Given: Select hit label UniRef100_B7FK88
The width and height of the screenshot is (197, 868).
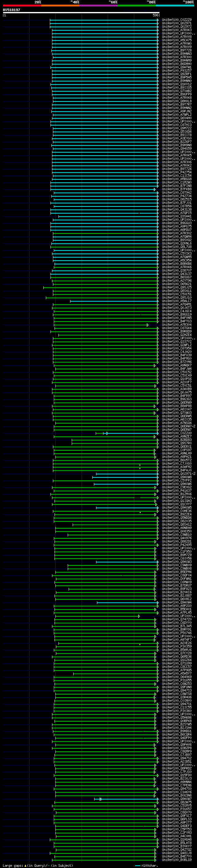Looking at the screenshot, I should pos(177,189).
